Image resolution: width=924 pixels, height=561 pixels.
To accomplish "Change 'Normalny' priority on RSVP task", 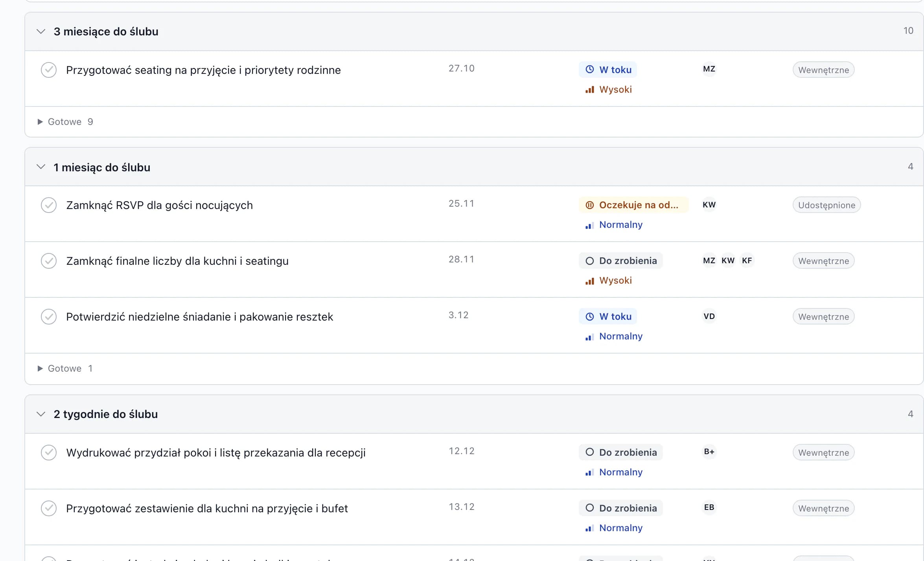I will (614, 225).
